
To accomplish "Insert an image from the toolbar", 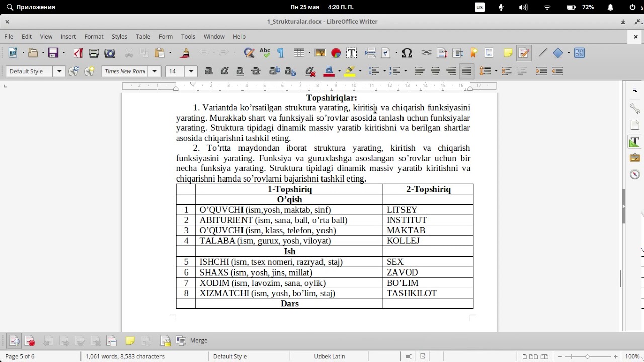I will (320, 53).
